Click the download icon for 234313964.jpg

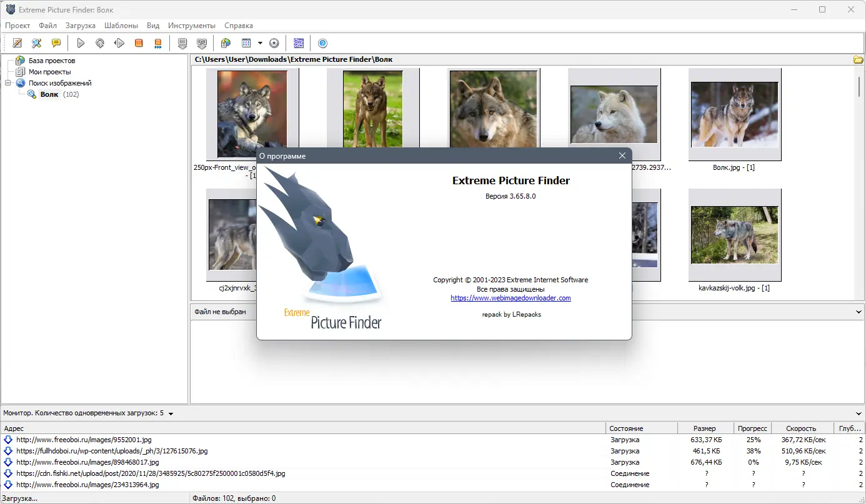point(8,485)
